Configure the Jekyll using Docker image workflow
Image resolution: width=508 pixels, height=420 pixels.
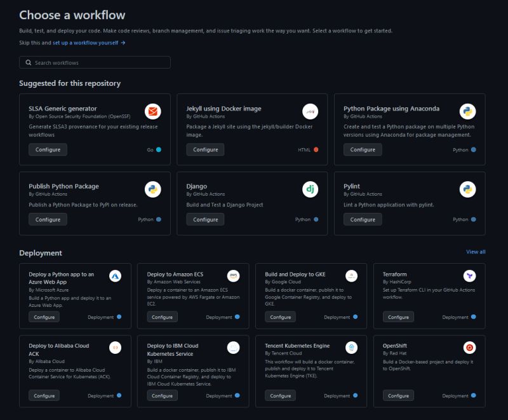point(206,149)
